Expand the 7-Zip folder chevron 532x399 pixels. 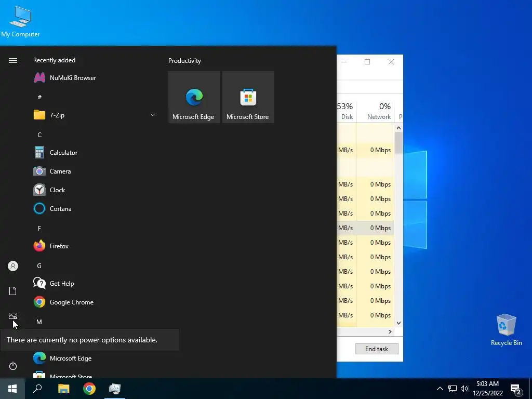tap(153, 115)
